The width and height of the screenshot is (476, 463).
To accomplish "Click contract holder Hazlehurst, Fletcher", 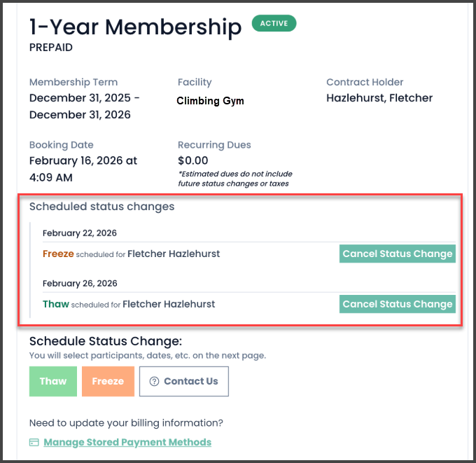I will click(379, 98).
